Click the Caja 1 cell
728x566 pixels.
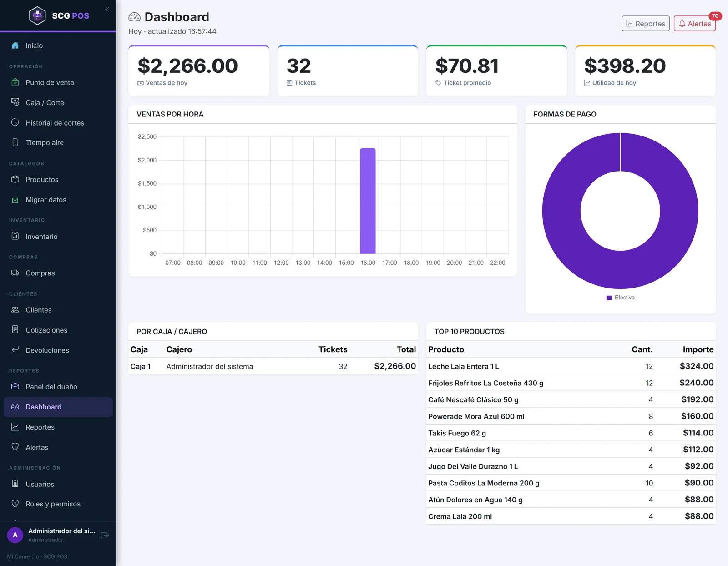click(x=140, y=366)
